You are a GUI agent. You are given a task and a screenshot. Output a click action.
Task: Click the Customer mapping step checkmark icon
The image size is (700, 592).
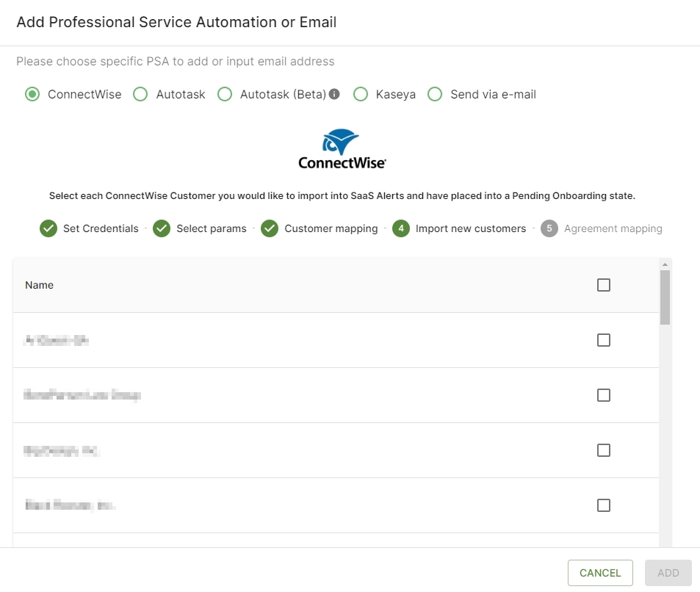pyautogui.click(x=270, y=228)
